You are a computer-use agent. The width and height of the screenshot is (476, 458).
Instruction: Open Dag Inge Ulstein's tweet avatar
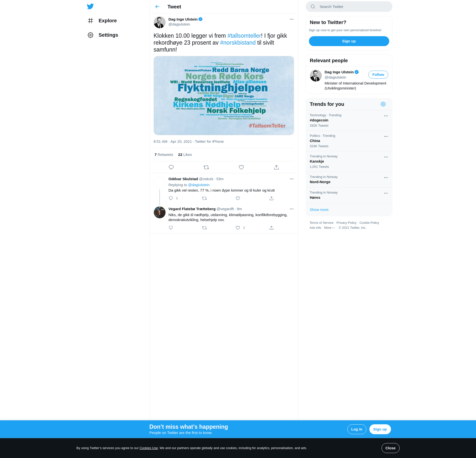[x=160, y=22]
